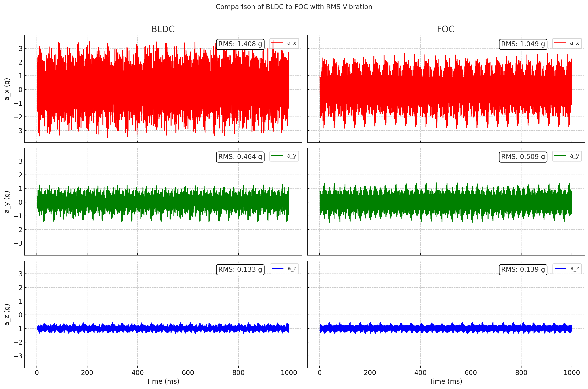The width and height of the screenshot is (588, 389).
Task: Click the RMS: 0.139 g label
Action: [523, 269]
